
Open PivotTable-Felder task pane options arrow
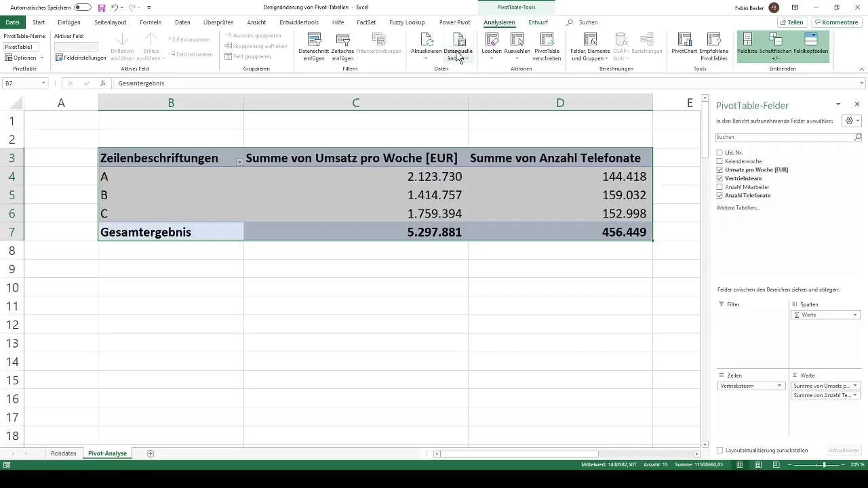838,104
